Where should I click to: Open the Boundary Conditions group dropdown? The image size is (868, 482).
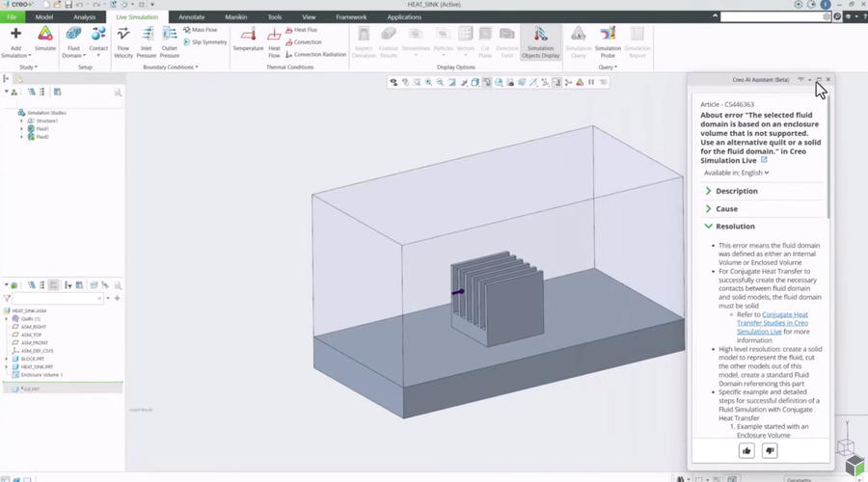[x=170, y=67]
